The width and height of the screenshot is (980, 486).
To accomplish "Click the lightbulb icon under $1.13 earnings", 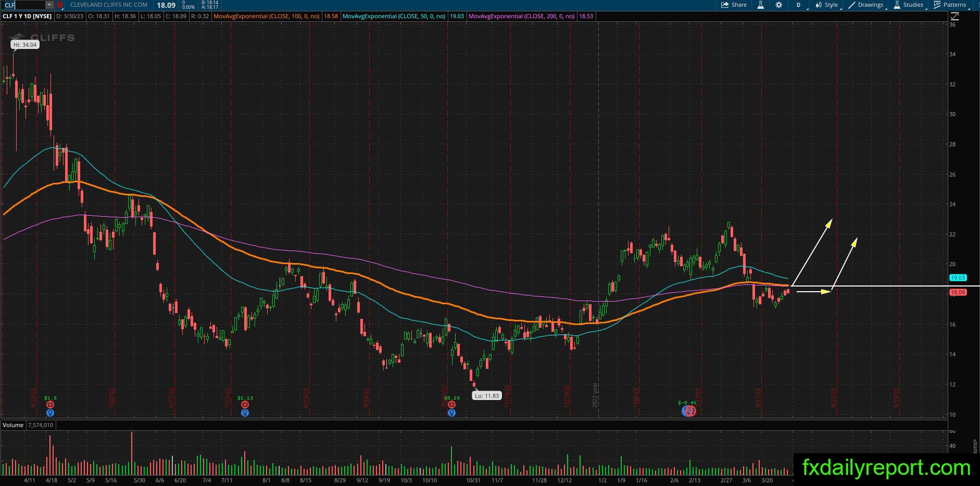I will tap(245, 413).
